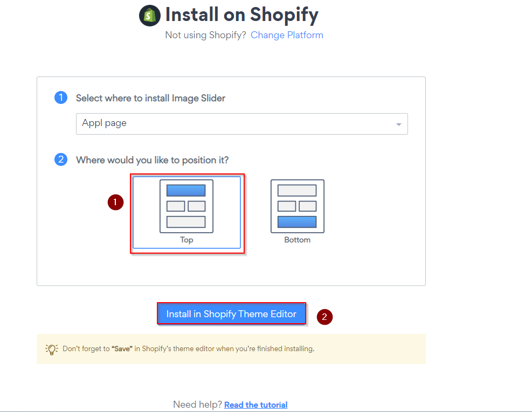Choose the 'Top' label option
Screen dimensions: 532x412
(186, 240)
